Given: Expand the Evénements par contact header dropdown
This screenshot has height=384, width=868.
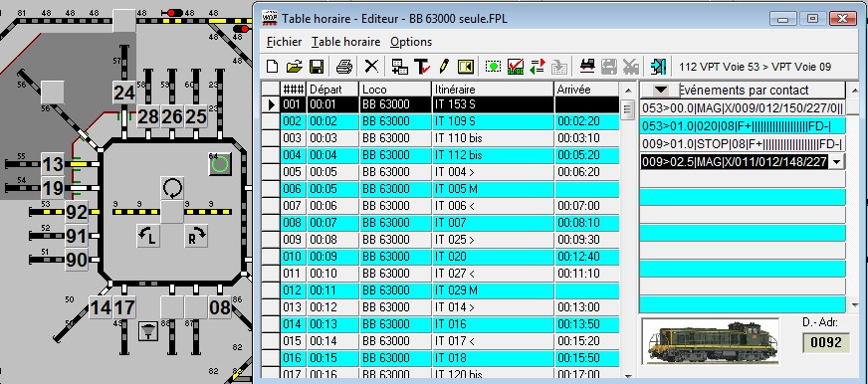Looking at the screenshot, I should tap(660, 90).
